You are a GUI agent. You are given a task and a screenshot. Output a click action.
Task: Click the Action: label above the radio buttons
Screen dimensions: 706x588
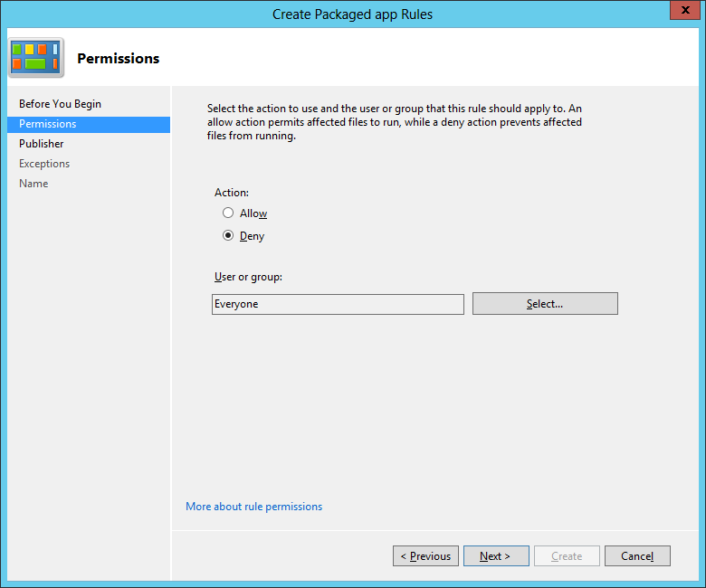tap(232, 193)
